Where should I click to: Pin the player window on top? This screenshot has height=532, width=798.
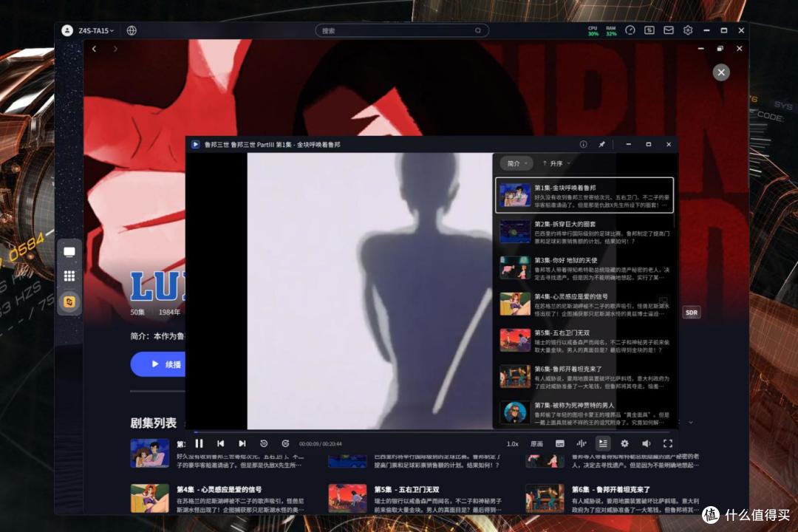coord(601,145)
